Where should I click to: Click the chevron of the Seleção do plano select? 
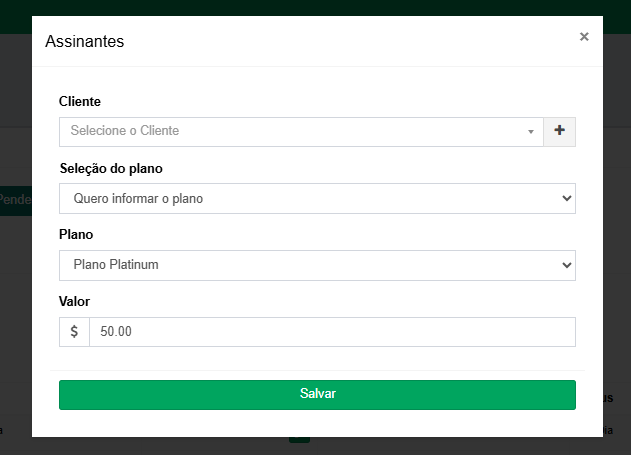pyautogui.click(x=567, y=198)
